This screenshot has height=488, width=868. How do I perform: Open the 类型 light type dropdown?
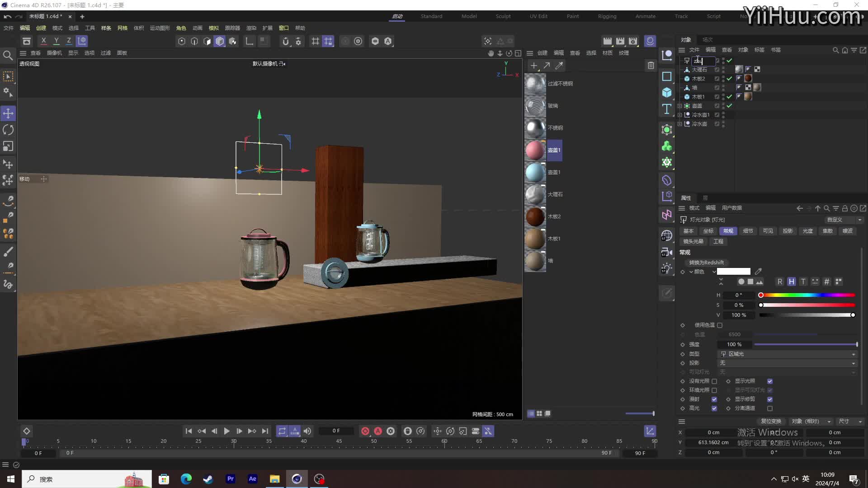tap(787, 354)
